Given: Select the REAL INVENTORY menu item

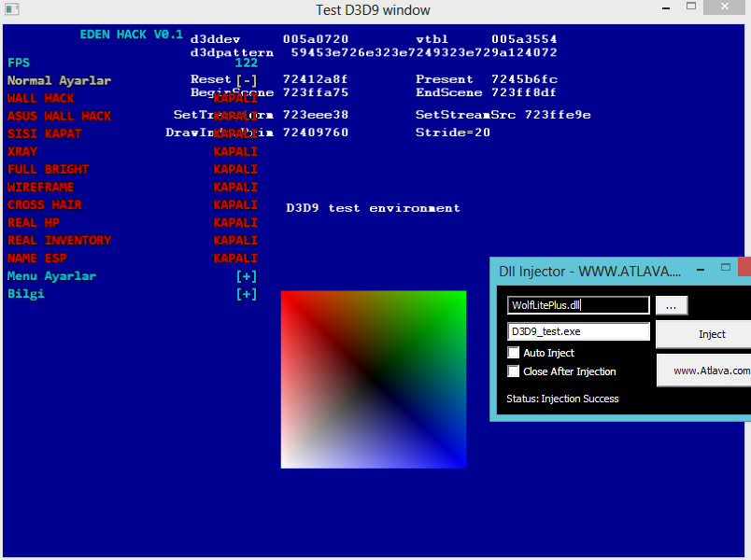Looking at the screenshot, I should pos(60,240).
